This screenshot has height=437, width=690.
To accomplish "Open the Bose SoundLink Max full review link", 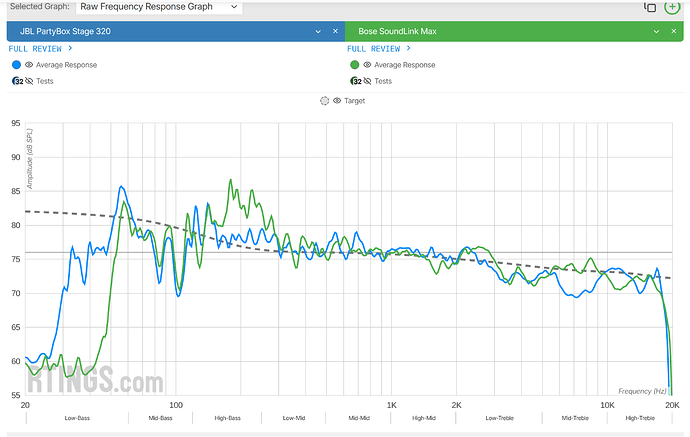I will pos(378,49).
